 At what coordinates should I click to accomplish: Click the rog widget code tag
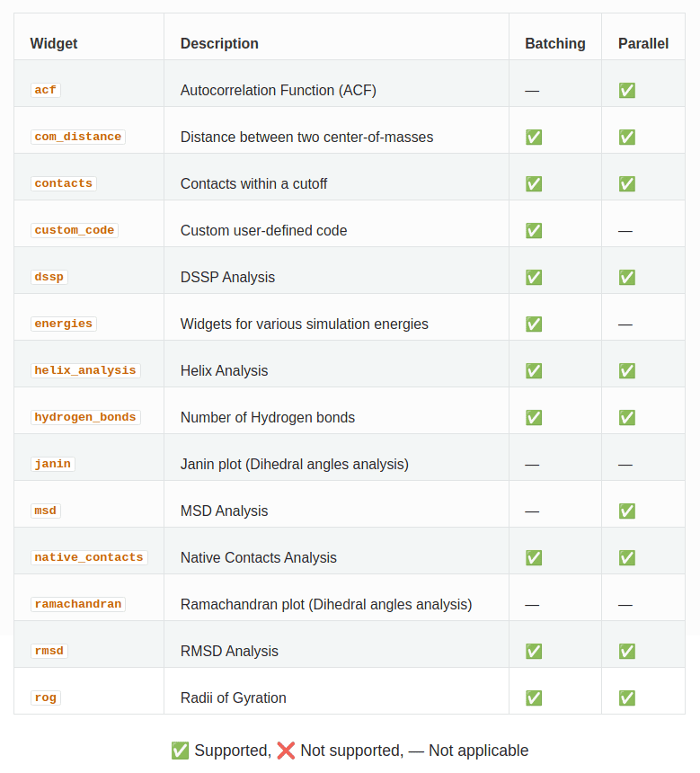[x=45, y=697]
